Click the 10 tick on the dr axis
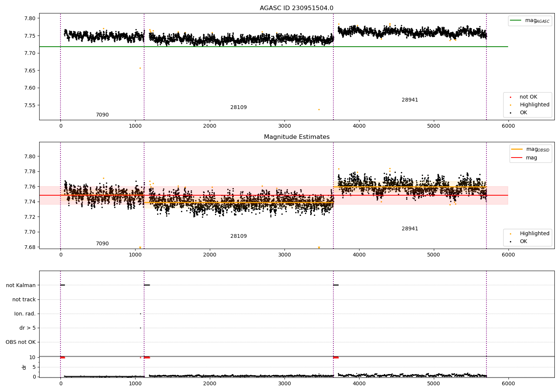560x392 pixels. [x=32, y=357]
